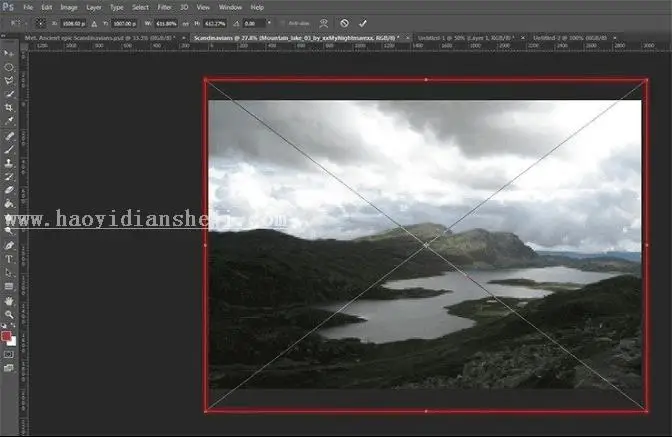Image resolution: width=672 pixels, height=437 pixels.
Task: Click the Y position field
Action: pyautogui.click(x=124, y=24)
